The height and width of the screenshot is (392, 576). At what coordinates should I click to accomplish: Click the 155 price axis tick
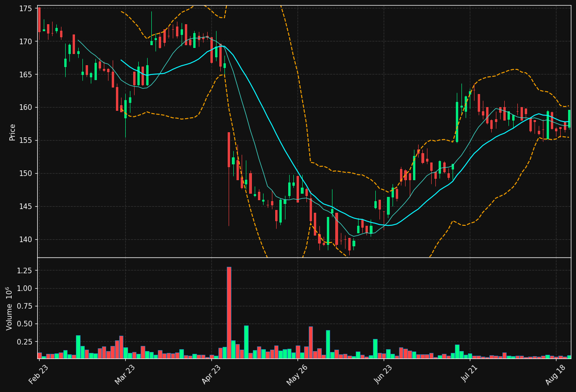[x=26, y=141]
